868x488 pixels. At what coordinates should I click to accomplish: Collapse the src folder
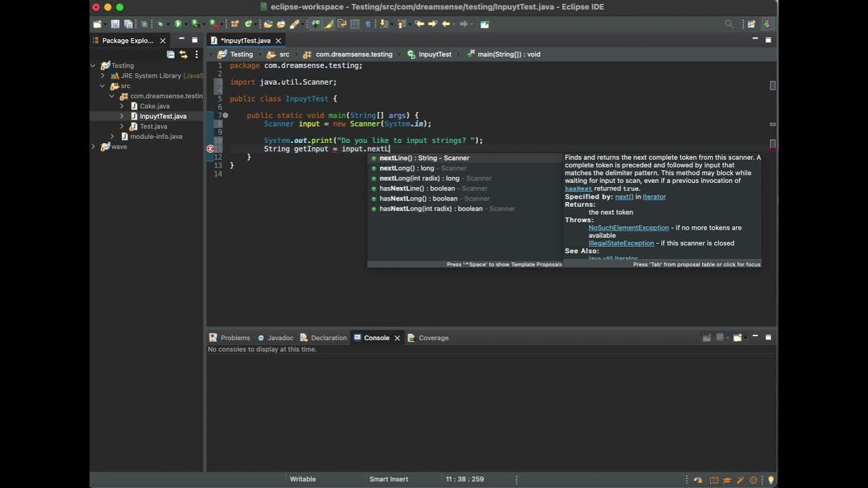pos(103,86)
